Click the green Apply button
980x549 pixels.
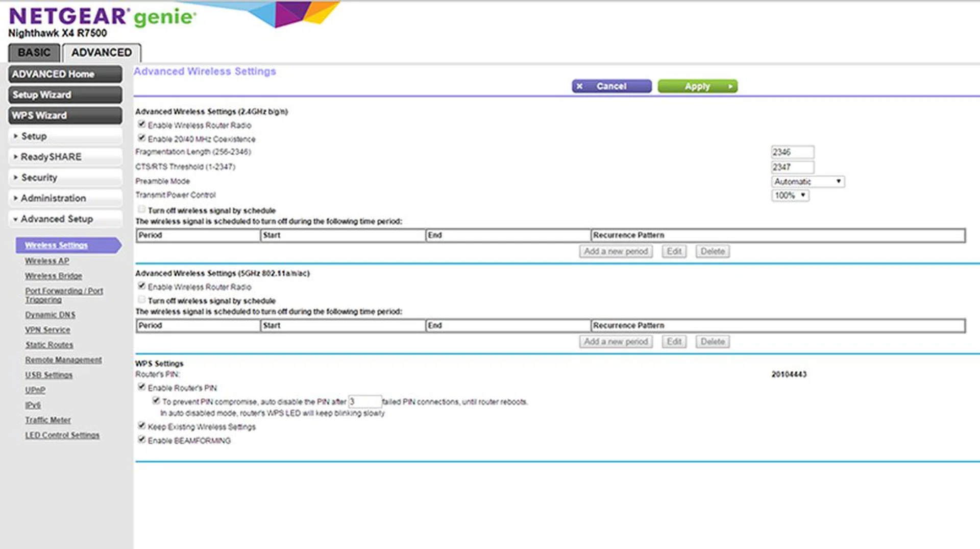click(x=697, y=86)
